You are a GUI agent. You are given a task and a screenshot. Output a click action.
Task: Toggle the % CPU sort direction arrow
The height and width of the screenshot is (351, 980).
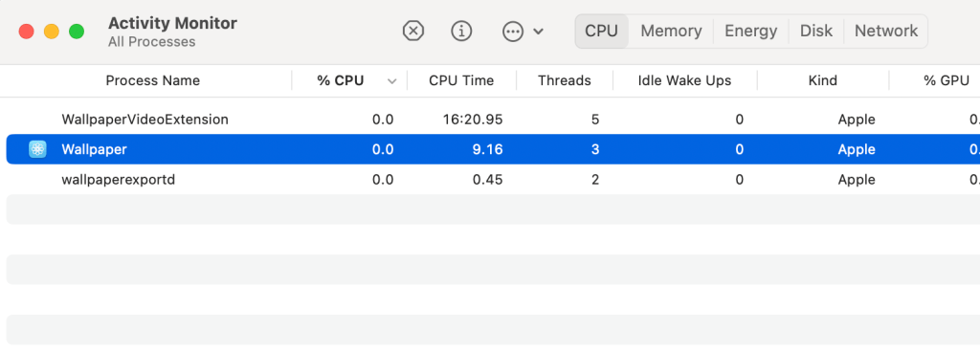391,81
